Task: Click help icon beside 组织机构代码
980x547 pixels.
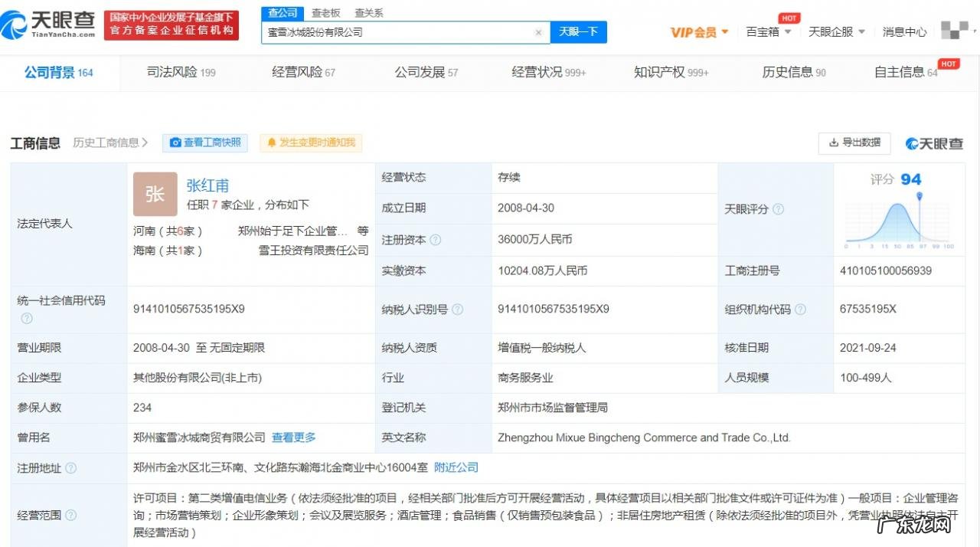Action: (800, 310)
